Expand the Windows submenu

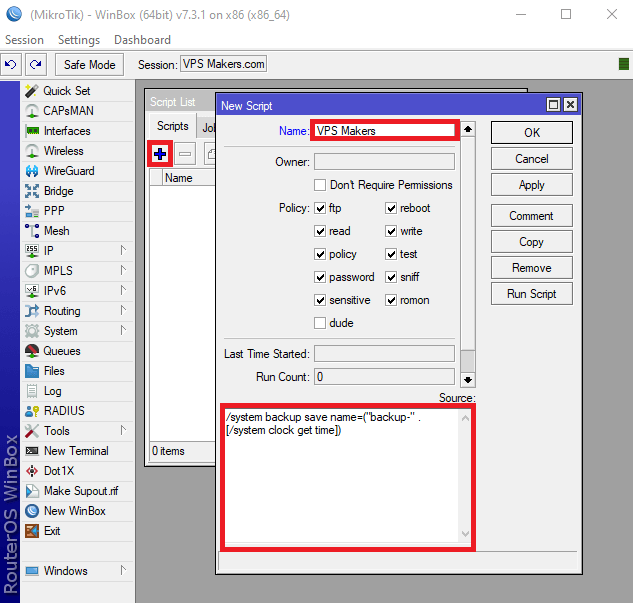(x=123, y=570)
